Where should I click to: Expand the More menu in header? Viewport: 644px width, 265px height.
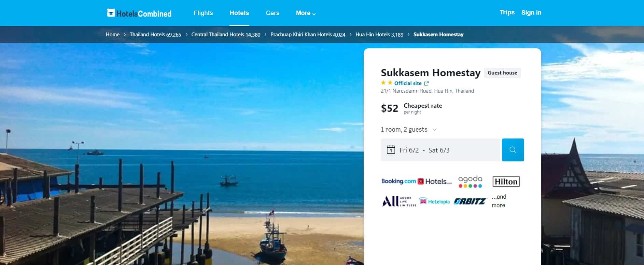pyautogui.click(x=306, y=13)
